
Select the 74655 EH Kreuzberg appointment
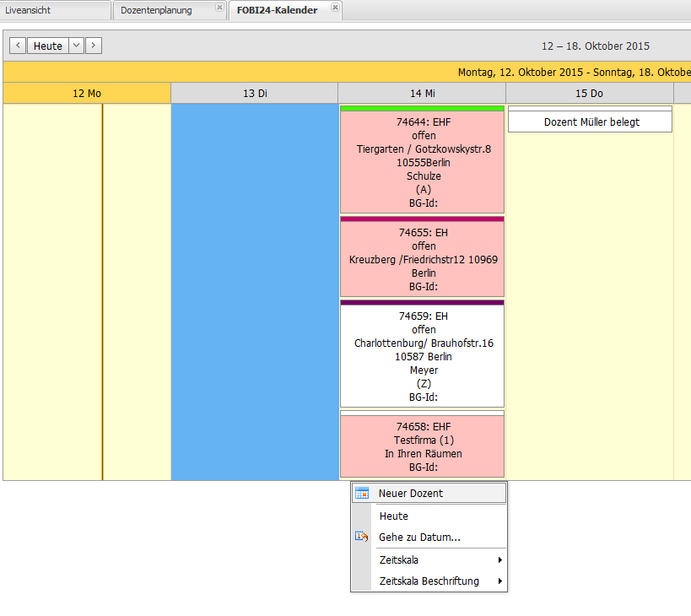point(422,258)
